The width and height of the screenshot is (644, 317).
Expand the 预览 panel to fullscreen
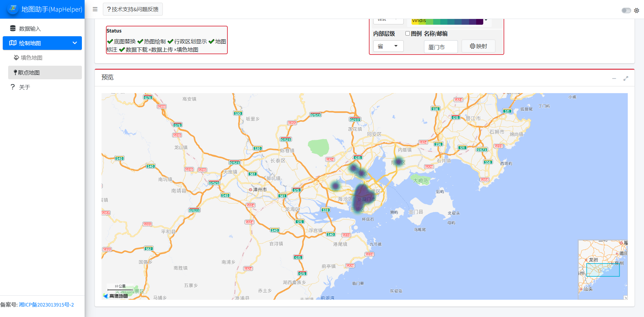point(626,78)
